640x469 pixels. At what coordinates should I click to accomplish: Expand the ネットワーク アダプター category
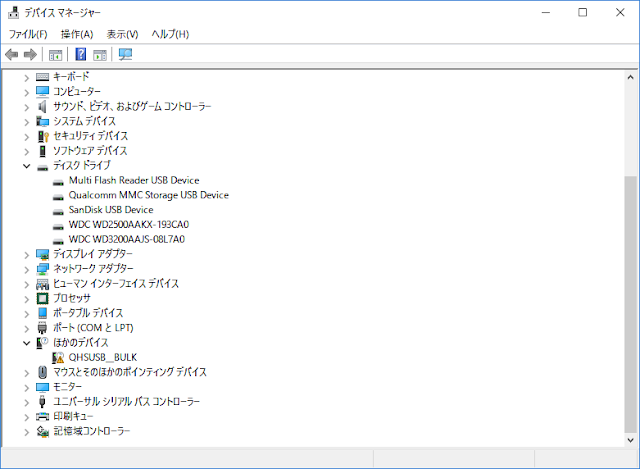pyautogui.click(x=27, y=270)
